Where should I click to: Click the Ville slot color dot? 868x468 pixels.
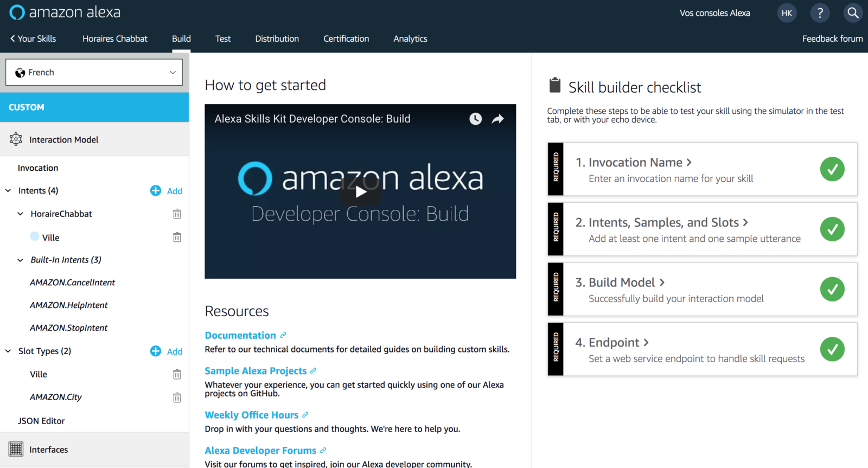[35, 236]
